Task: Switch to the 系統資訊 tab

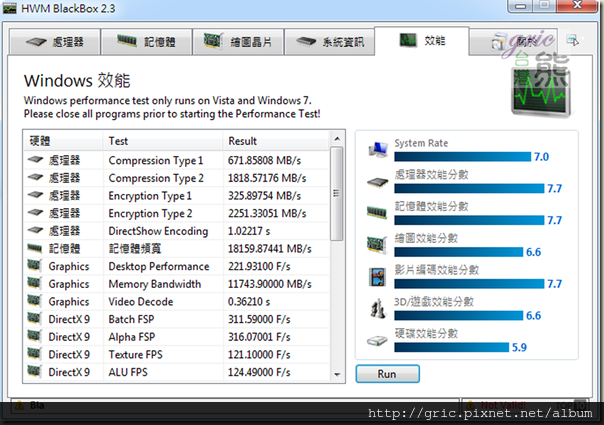Action: click(330, 42)
